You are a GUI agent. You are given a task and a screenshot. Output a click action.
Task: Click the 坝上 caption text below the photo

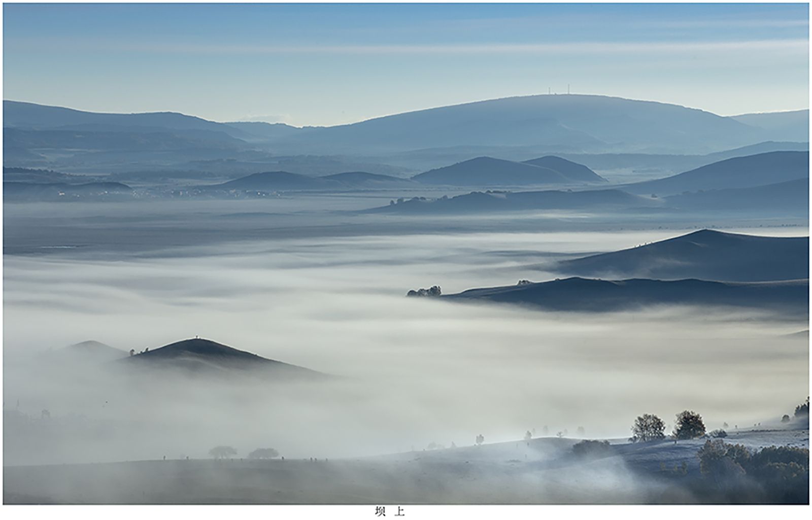pos(389,511)
